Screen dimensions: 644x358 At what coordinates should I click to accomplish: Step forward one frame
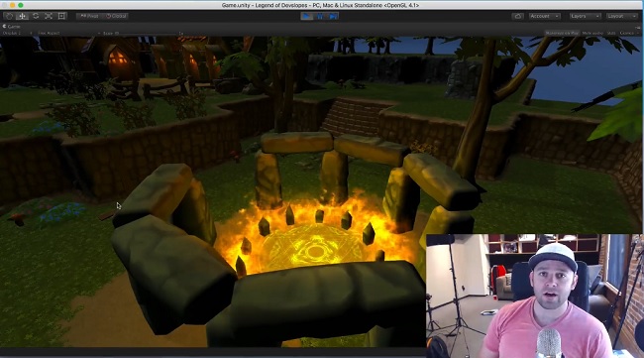coord(333,16)
